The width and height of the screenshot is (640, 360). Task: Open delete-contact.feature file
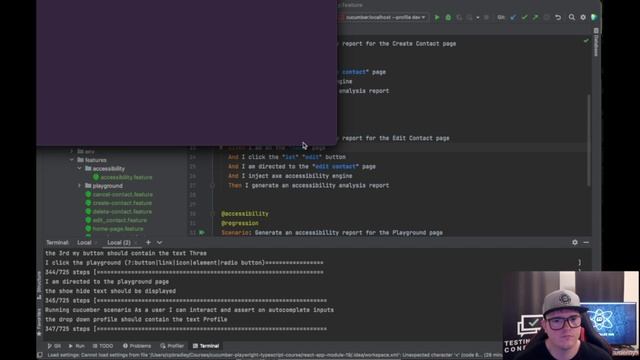(122, 211)
